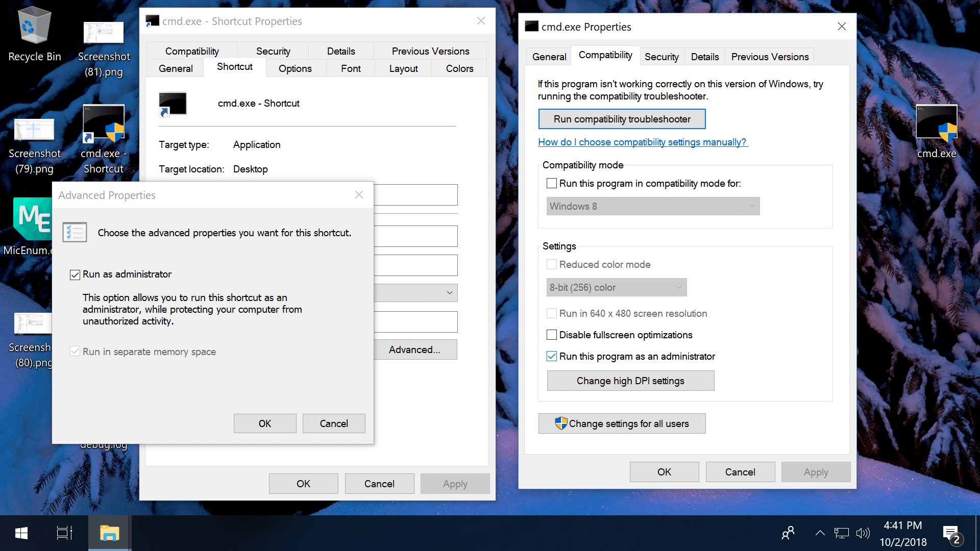The width and height of the screenshot is (980, 551).
Task: Open the Recycle Bin desktop icon
Action: pos(34,34)
